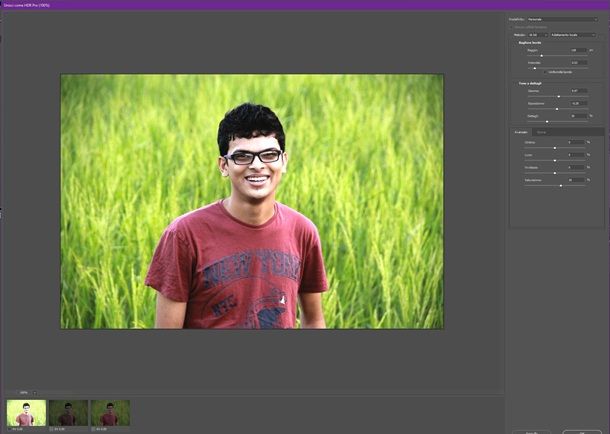610x434 pixels.
Task: Click the Esposizione value field
Action: click(x=576, y=103)
